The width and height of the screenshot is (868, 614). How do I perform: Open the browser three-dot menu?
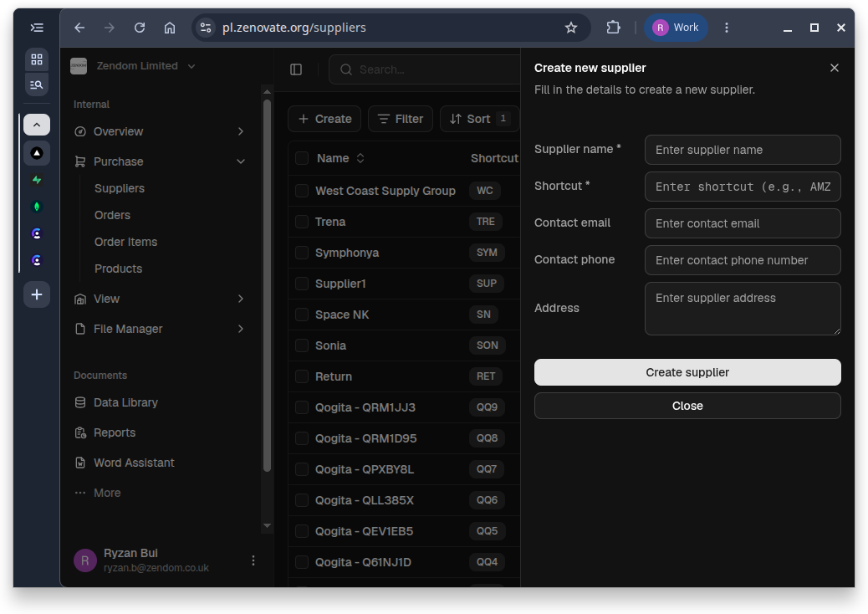click(x=727, y=28)
